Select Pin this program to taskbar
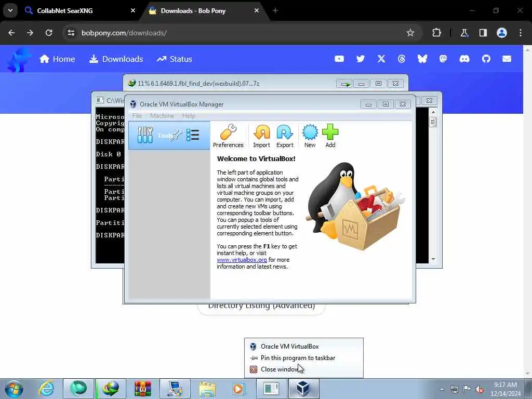The width and height of the screenshot is (532, 399). (303, 357)
